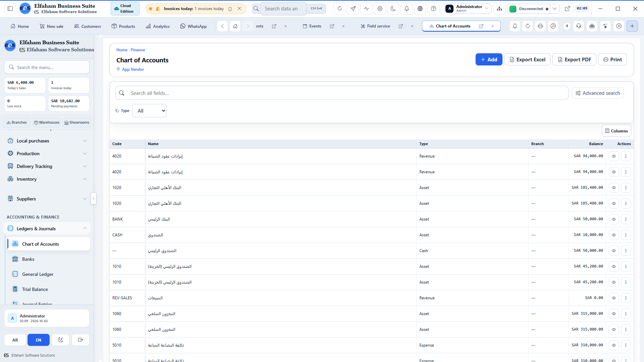Open the headset support icon

point(579,26)
